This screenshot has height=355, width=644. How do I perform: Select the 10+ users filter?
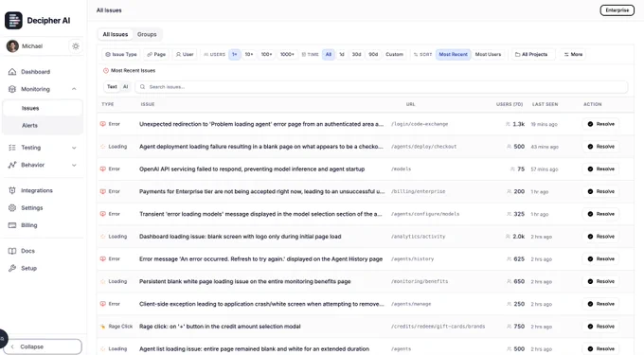249,54
